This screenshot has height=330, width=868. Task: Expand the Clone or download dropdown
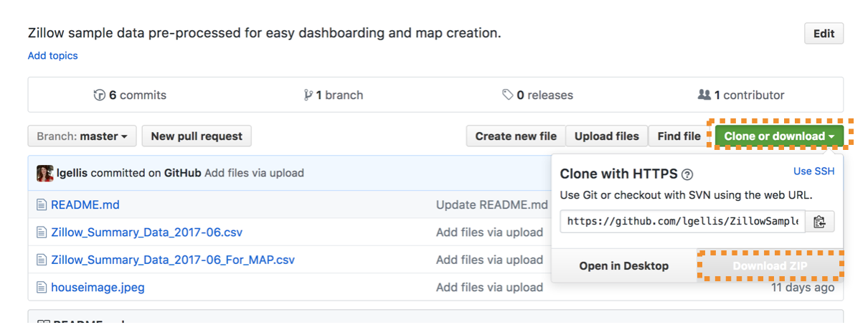click(779, 136)
